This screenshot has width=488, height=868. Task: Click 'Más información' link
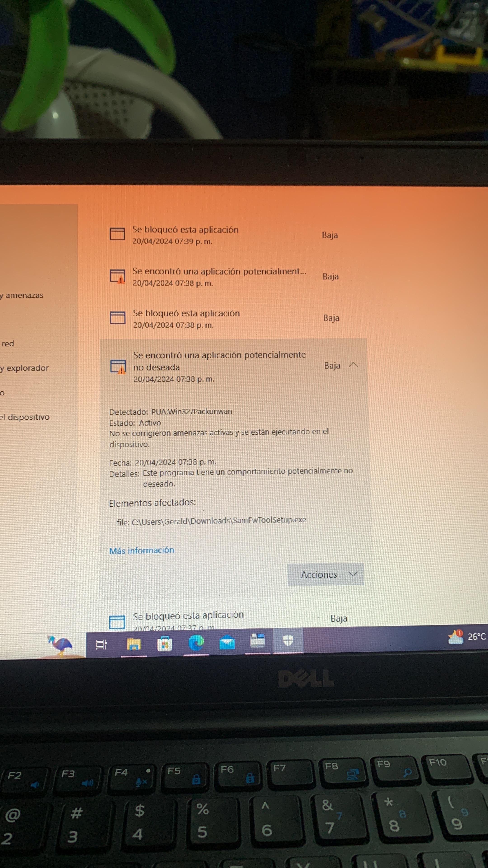tap(141, 550)
